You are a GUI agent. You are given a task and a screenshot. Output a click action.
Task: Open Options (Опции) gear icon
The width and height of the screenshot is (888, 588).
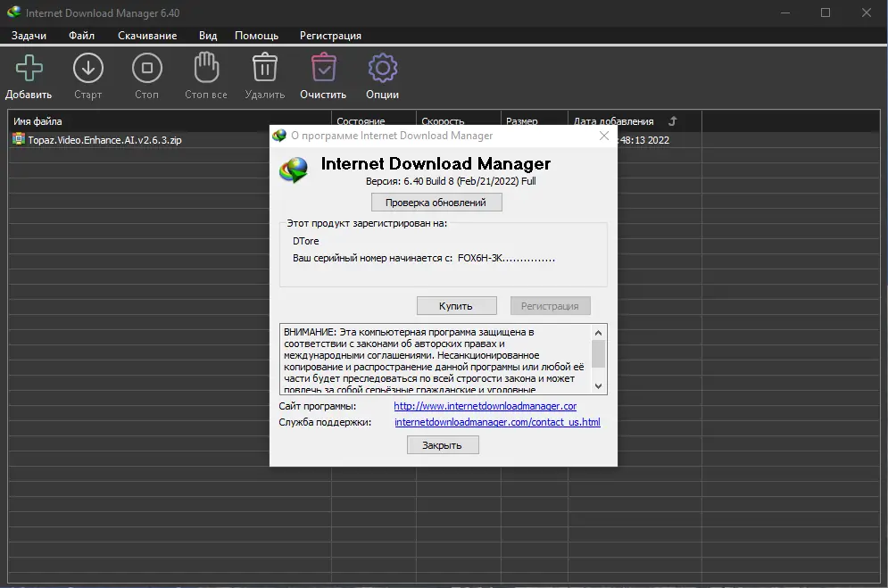coord(382,68)
